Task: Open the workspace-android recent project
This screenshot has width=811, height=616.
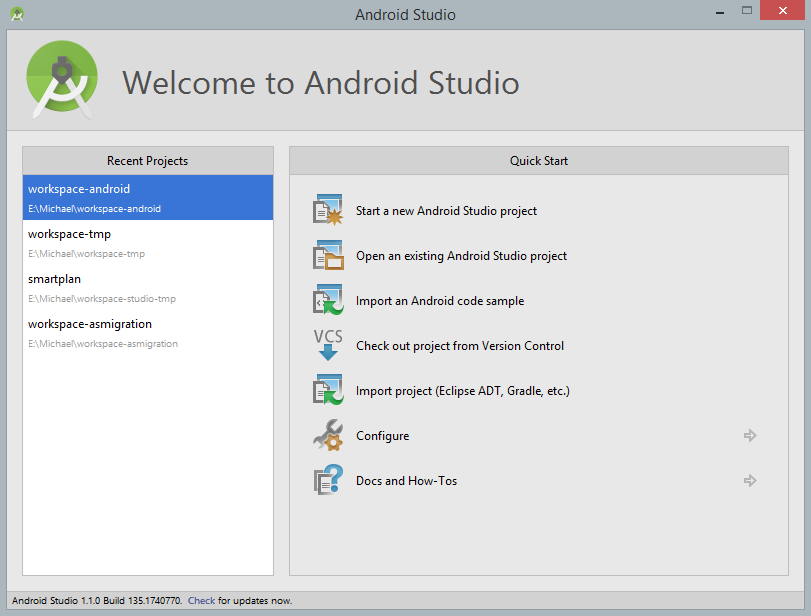Action: pos(148,198)
